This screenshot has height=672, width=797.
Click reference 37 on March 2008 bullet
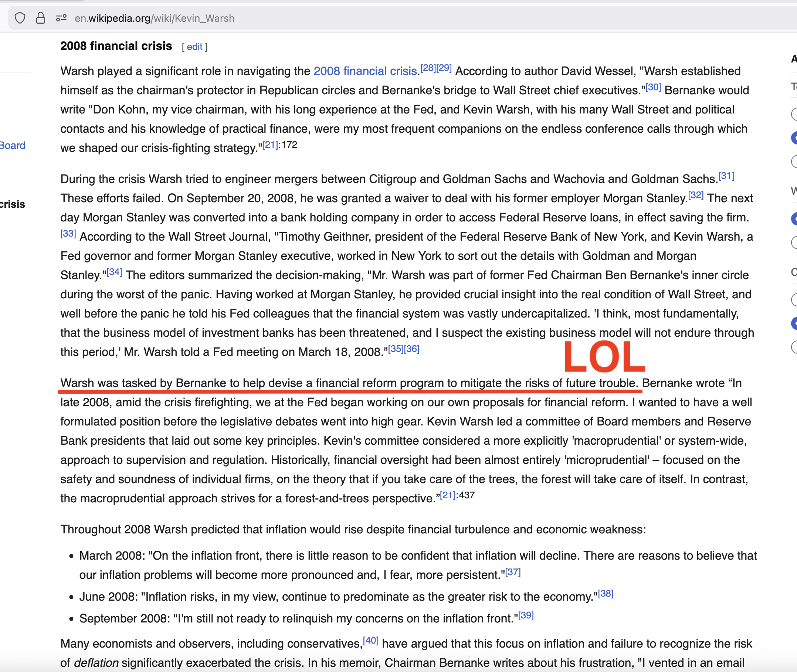tap(513, 572)
